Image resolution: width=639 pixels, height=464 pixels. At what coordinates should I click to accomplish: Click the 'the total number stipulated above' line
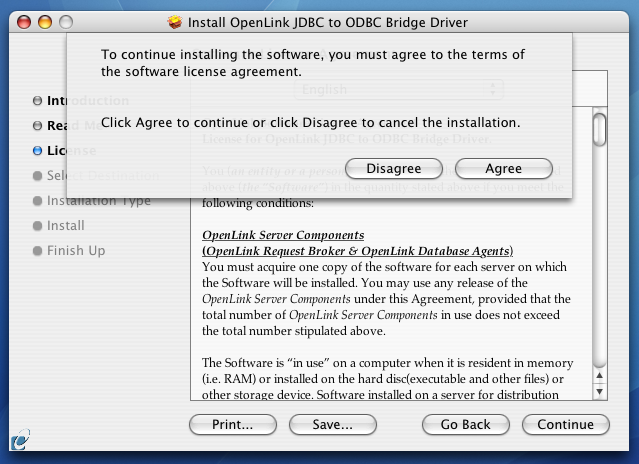click(294, 331)
